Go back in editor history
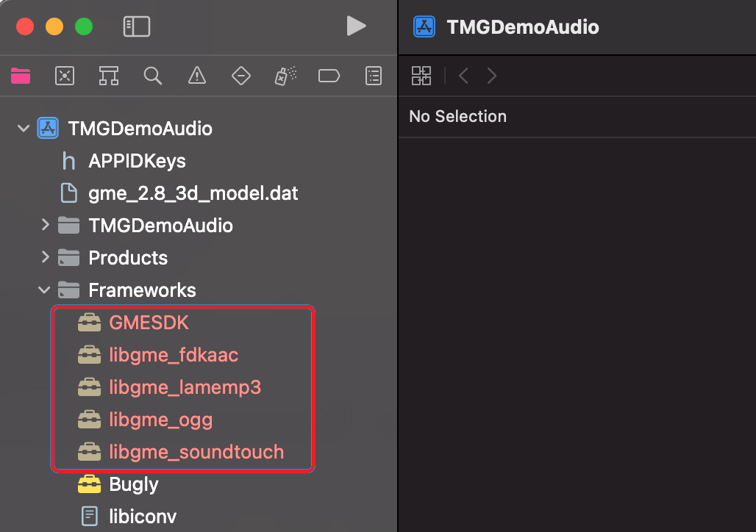Viewport: 756px width, 532px height. [463, 76]
